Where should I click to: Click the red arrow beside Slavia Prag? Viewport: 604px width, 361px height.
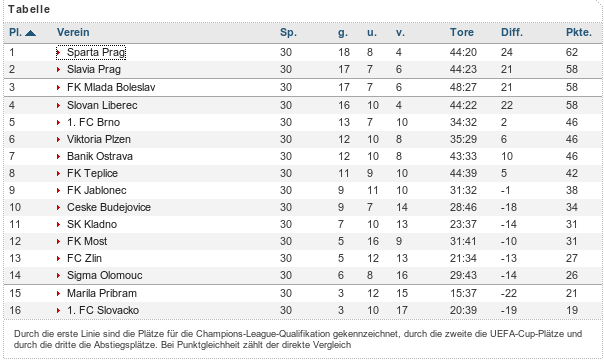tap(58, 69)
